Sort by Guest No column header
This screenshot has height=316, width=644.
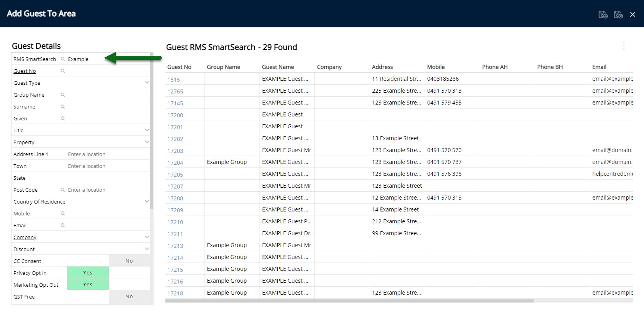(x=179, y=67)
